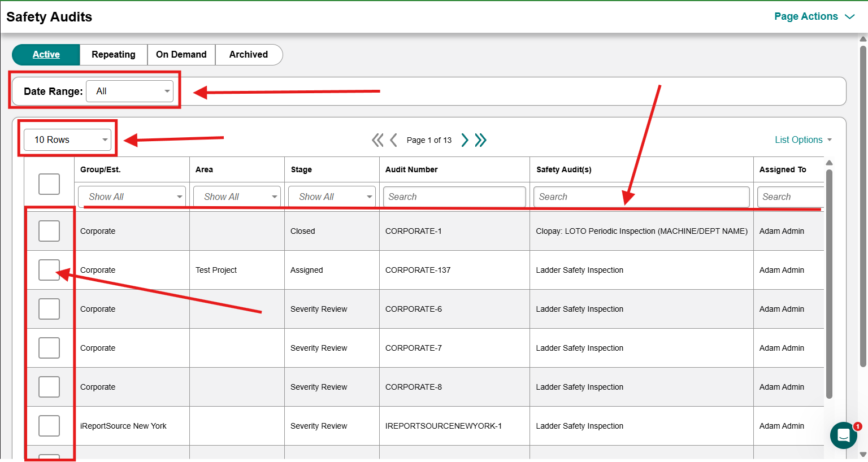The height and width of the screenshot is (462, 868).
Task: Check the CORPORATE-8 row checkbox
Action: 49,387
